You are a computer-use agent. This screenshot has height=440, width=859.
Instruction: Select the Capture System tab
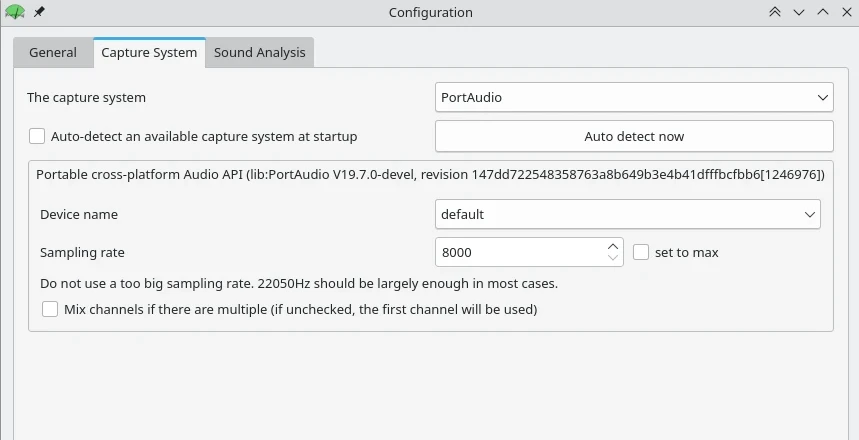[149, 53]
